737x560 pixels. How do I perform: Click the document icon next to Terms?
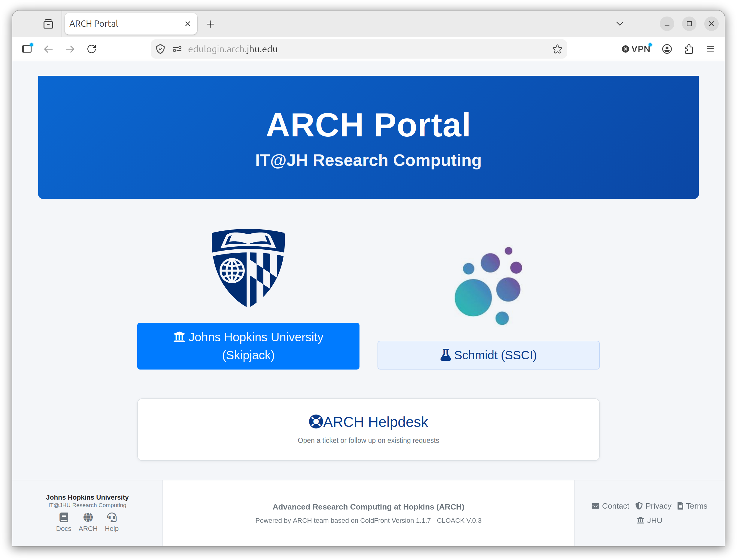(680, 506)
